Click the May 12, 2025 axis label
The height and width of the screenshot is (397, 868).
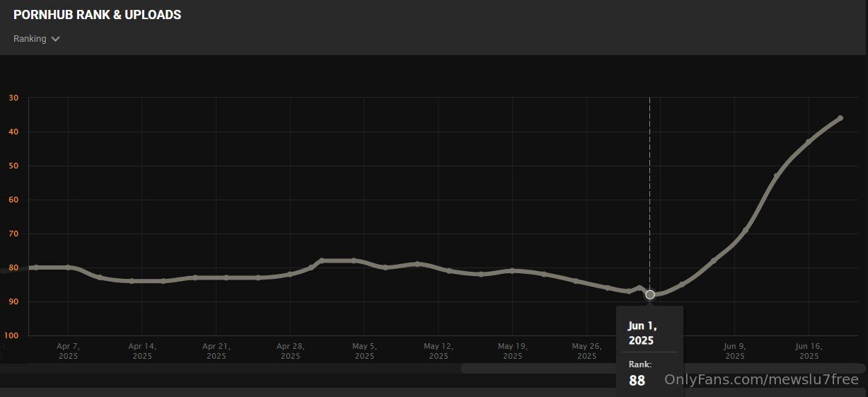(439, 351)
